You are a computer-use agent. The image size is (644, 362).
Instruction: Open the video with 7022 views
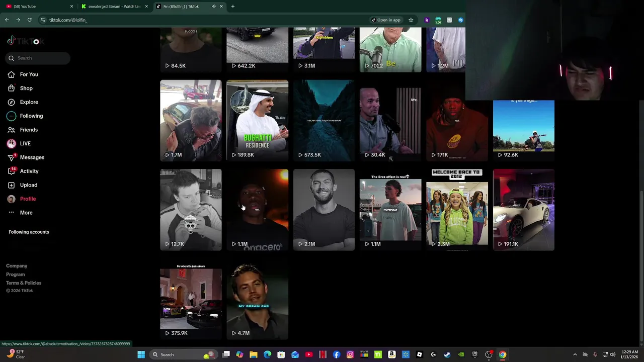[390, 50]
